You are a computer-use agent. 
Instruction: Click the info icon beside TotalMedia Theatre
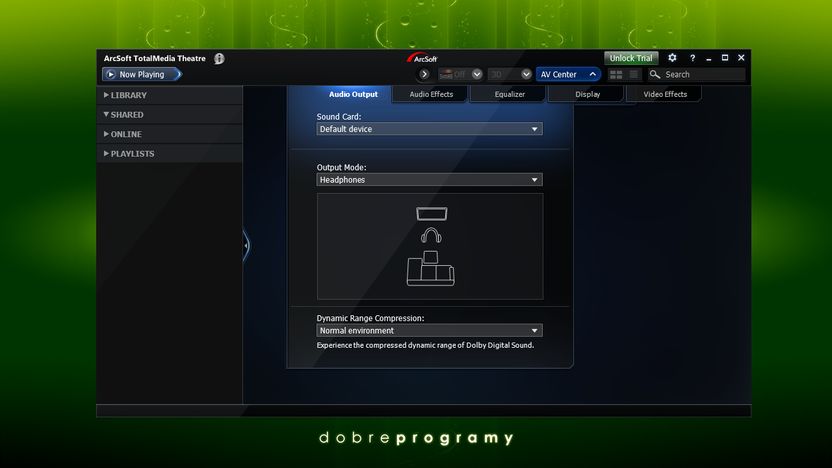(x=219, y=58)
